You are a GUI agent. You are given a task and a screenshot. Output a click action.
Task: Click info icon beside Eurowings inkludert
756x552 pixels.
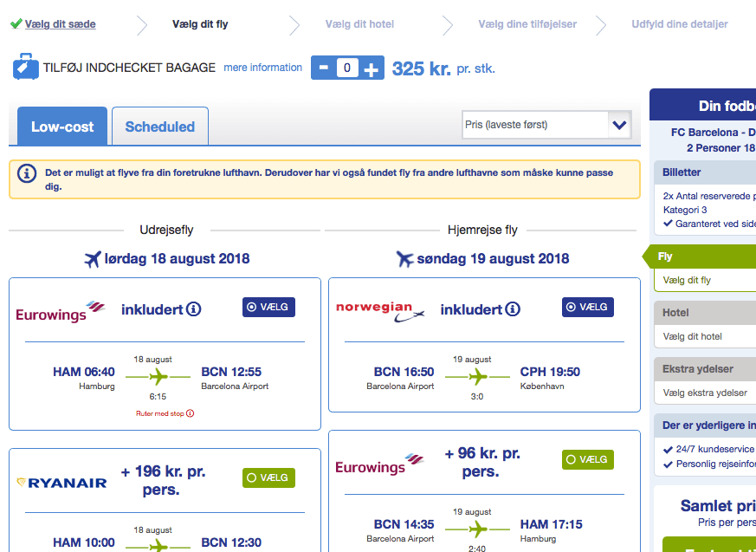pyautogui.click(x=194, y=309)
